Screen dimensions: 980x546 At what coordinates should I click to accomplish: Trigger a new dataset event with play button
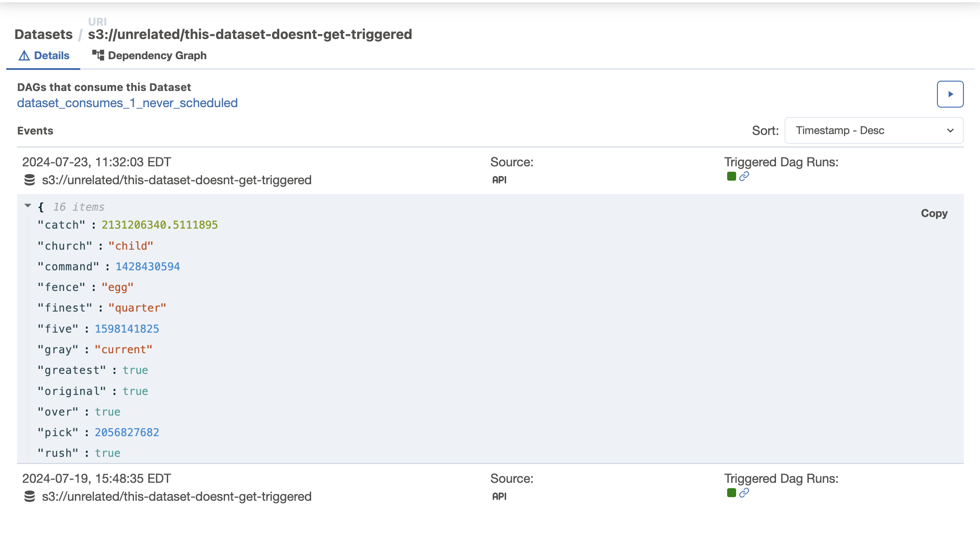[x=950, y=94]
